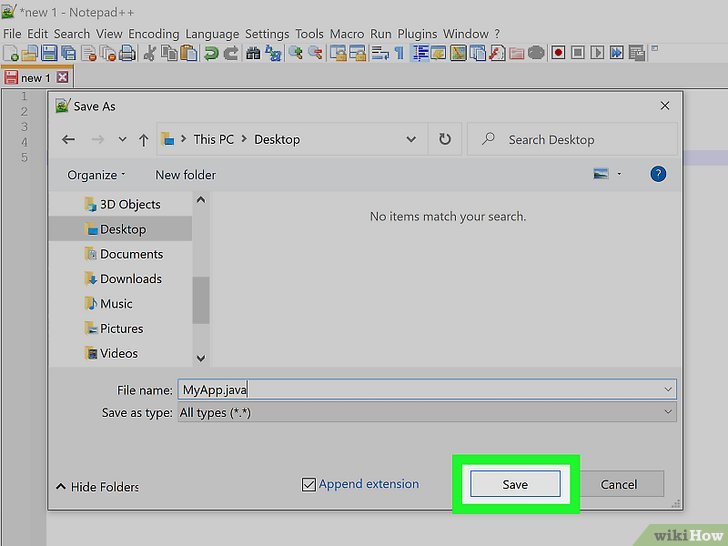Click the Close document toolbar icon

pos(88,53)
